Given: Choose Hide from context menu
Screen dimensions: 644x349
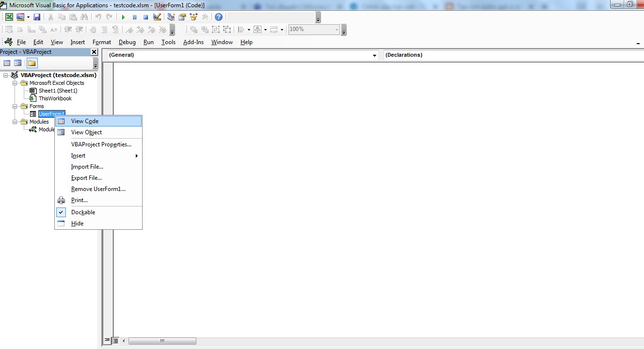Looking at the screenshot, I should (98, 223).
